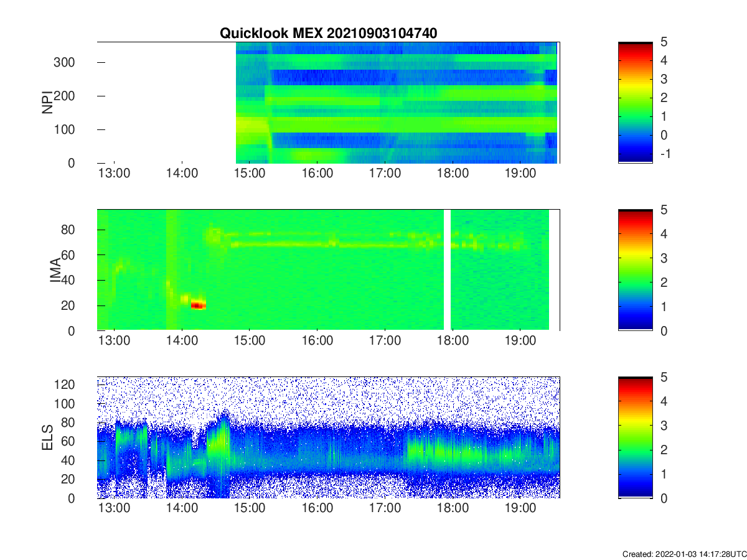
Task: Click the ELS panel colorbar
Action: [x=636, y=438]
